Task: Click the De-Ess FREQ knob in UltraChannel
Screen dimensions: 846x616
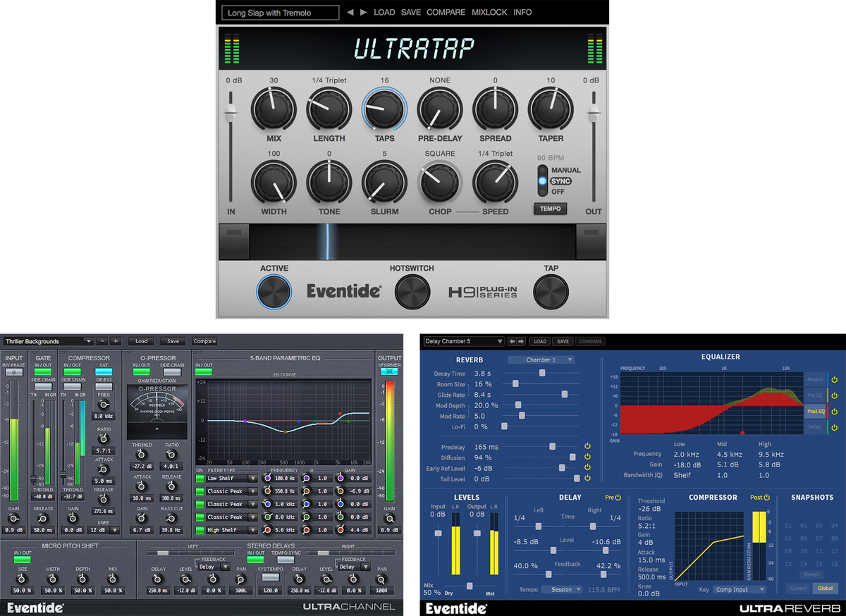Action: click(x=104, y=404)
